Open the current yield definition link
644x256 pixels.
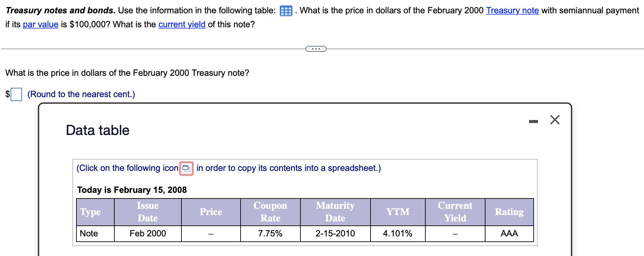(181, 24)
